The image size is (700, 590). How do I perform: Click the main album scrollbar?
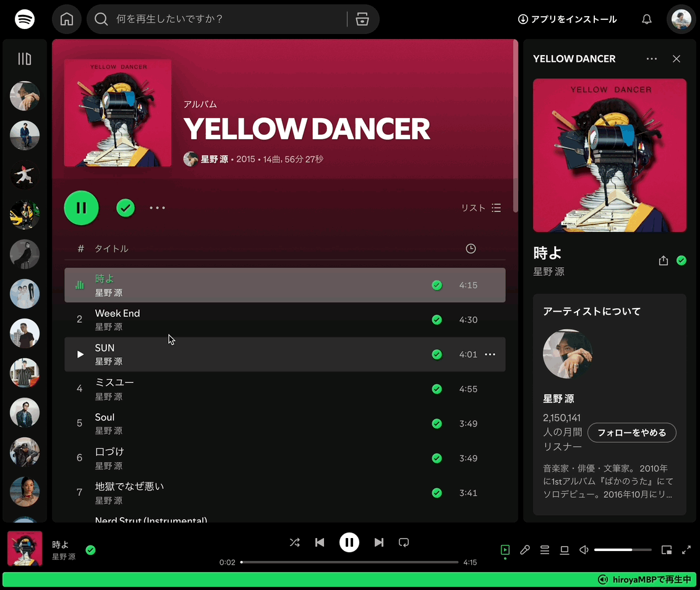(515, 126)
